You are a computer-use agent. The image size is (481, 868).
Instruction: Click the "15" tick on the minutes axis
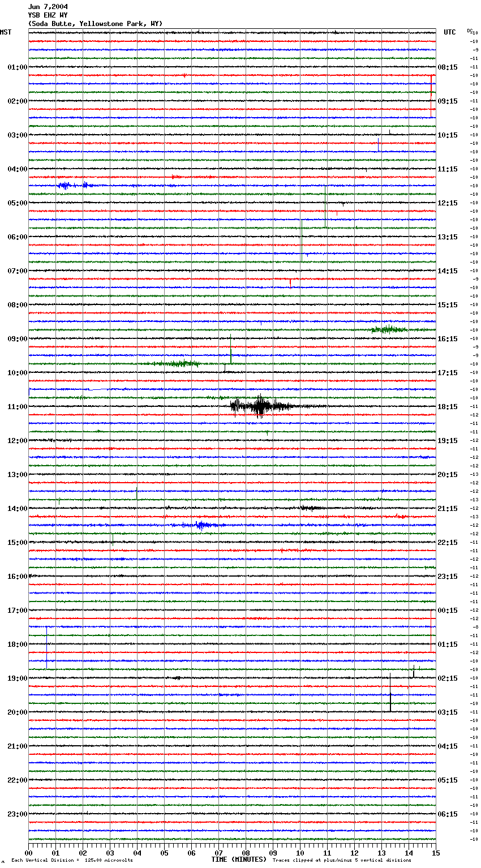(x=436, y=852)
